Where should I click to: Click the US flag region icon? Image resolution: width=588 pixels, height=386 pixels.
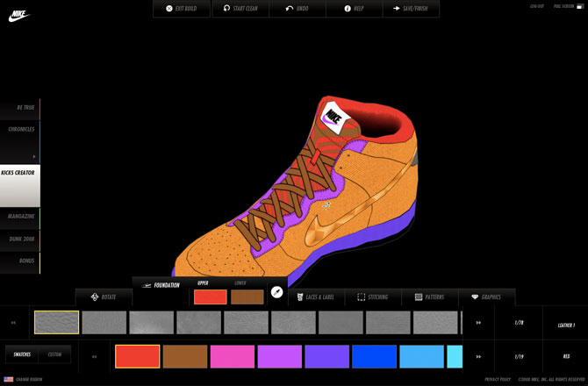click(x=8, y=379)
